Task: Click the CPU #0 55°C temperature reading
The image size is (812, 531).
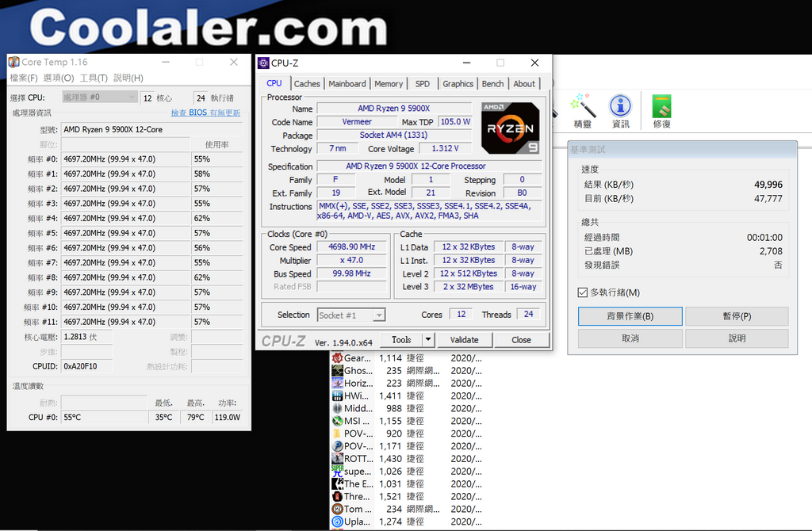Action: (x=104, y=417)
